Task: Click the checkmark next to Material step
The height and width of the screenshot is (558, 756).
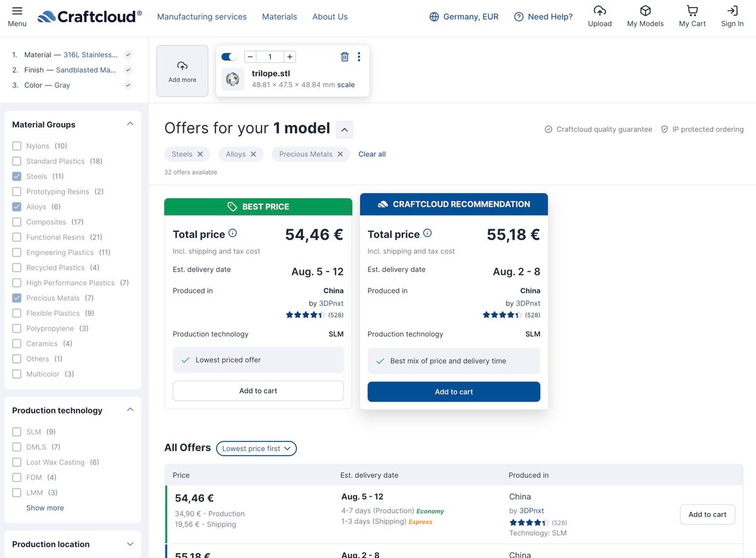Action: (129, 55)
